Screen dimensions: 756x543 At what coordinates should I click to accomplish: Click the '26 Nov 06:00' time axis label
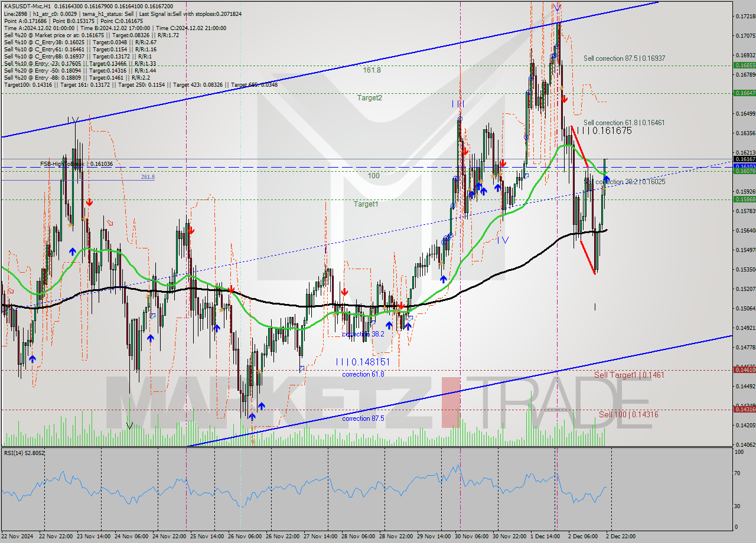pyautogui.click(x=246, y=536)
